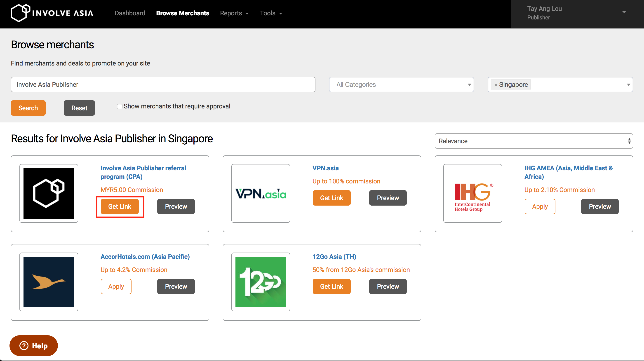Open the Dashboard page

[130, 13]
